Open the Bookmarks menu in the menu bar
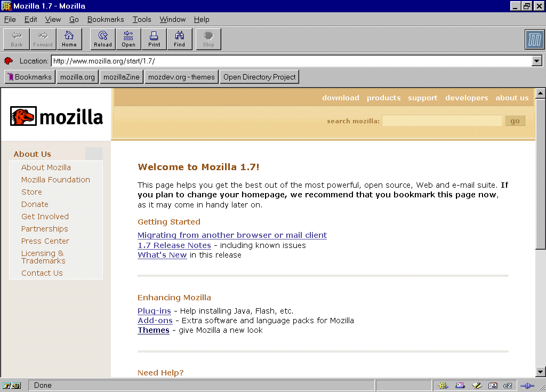 coord(106,20)
